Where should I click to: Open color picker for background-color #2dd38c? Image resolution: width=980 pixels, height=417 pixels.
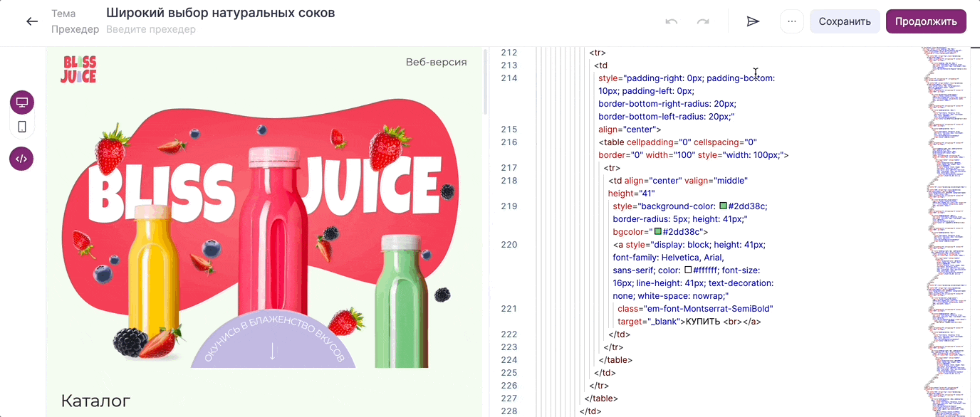(x=723, y=206)
